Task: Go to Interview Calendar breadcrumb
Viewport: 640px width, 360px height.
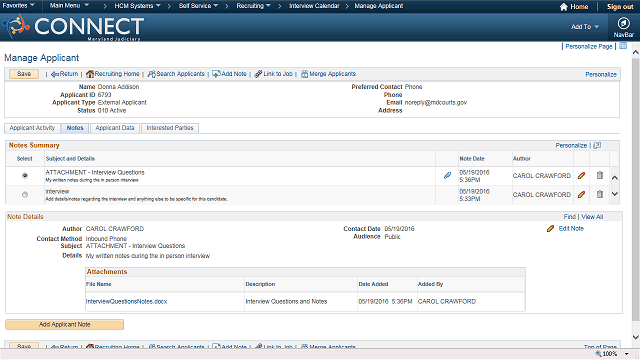Action: tap(314, 6)
